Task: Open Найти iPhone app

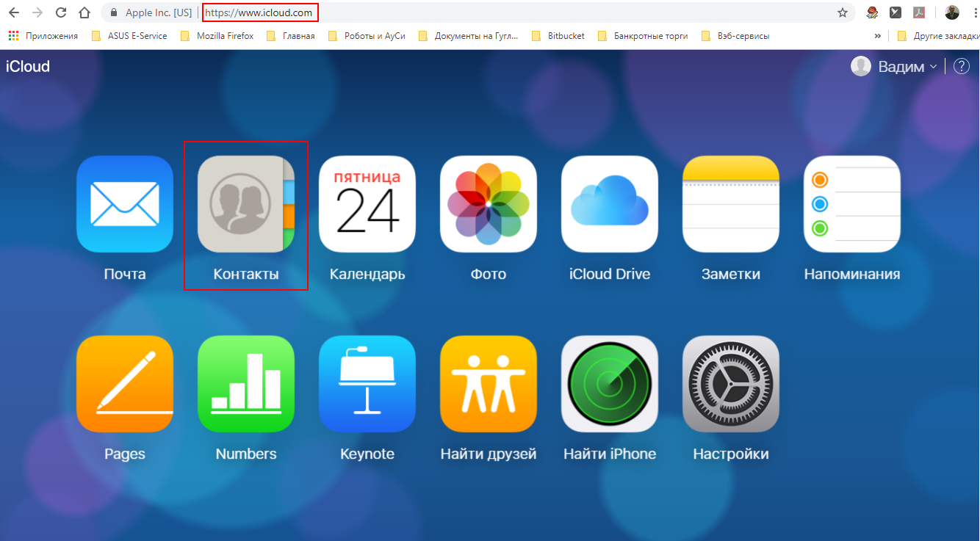Action: (x=610, y=384)
